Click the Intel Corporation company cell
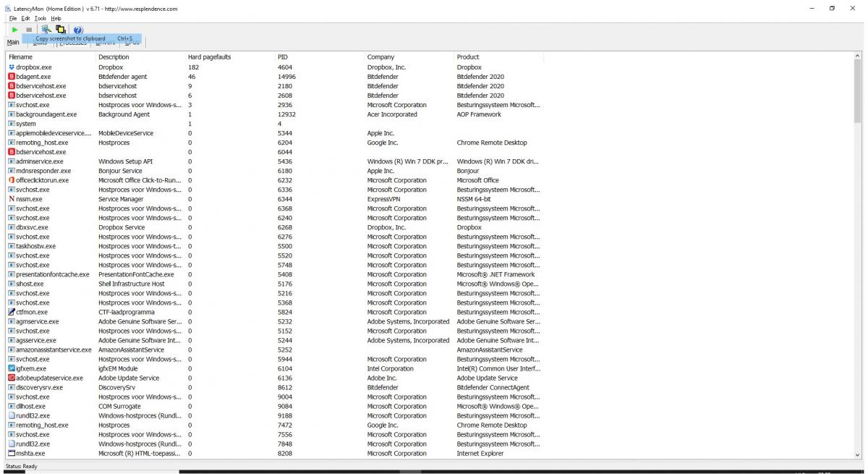 [x=391, y=368]
